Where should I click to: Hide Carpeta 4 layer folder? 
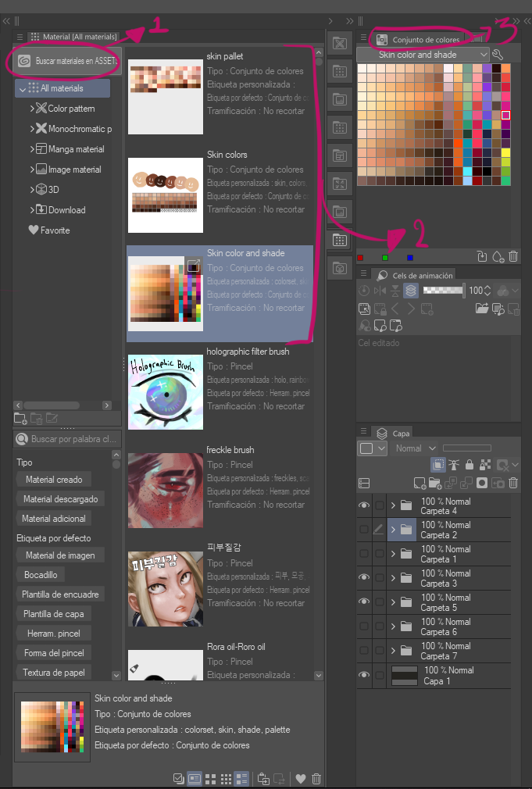click(364, 505)
